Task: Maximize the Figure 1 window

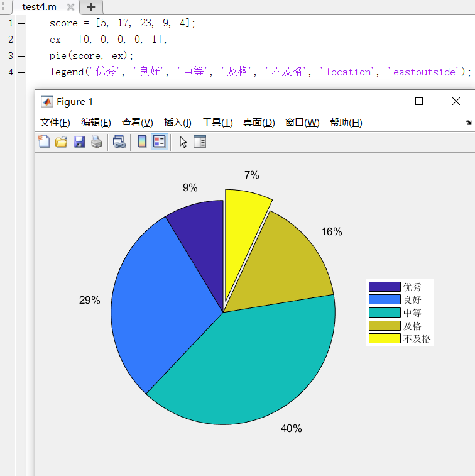Action: 419,101
